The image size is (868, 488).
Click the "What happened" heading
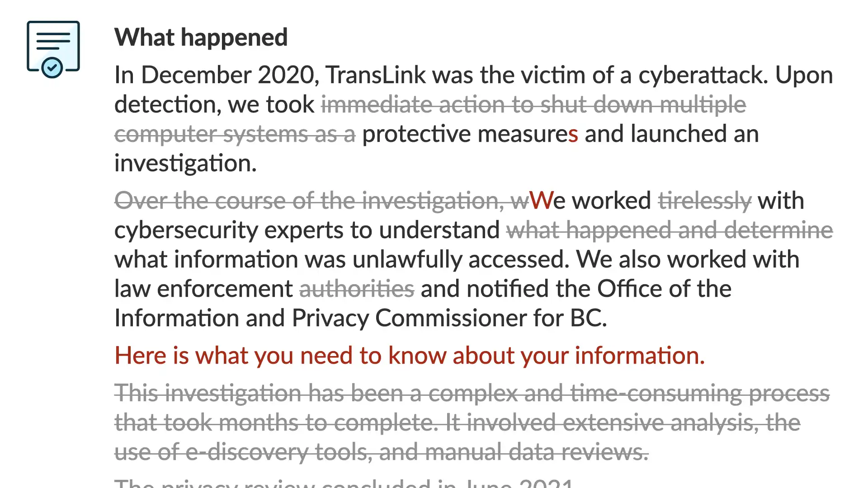coord(201,37)
